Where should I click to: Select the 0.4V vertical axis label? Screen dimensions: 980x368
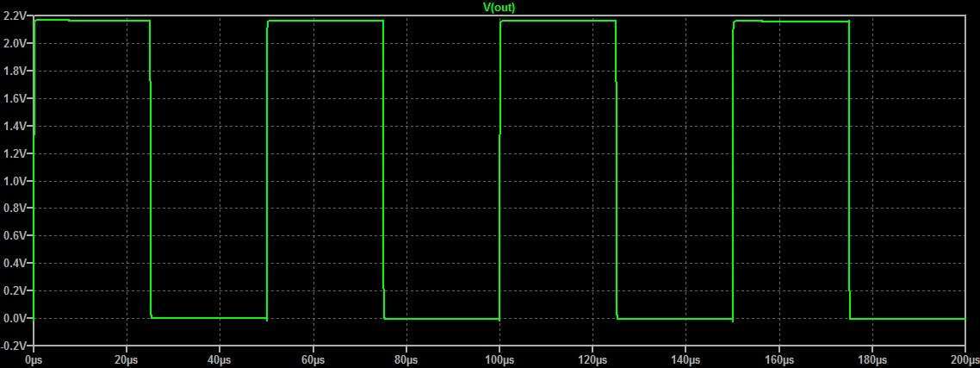point(15,263)
